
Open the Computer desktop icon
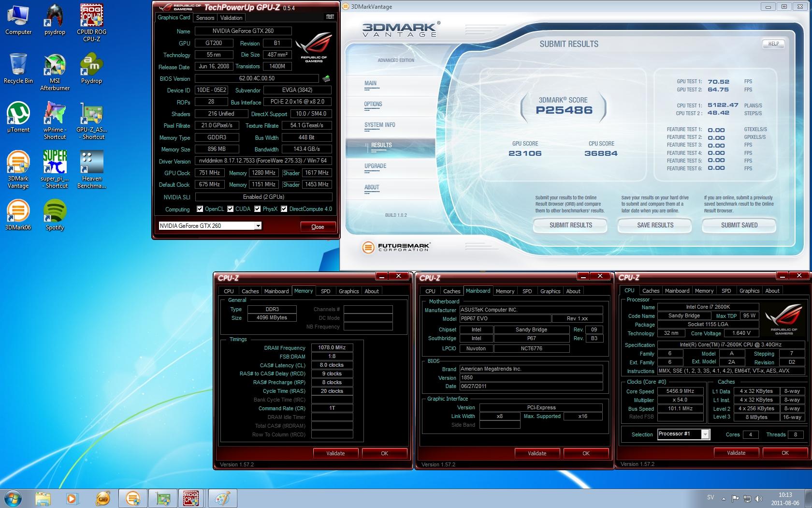18,19
